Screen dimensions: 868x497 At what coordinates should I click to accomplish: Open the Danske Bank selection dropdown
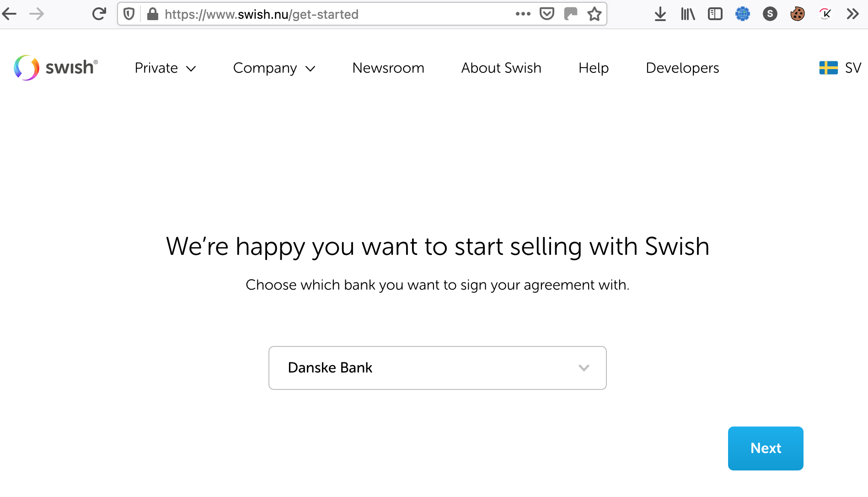(437, 368)
